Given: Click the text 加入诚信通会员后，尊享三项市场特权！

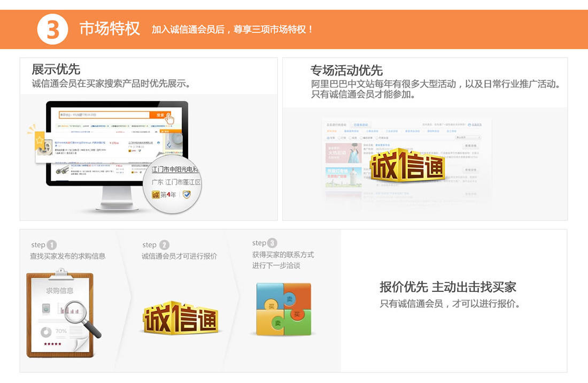Looking at the screenshot, I should (x=233, y=29).
